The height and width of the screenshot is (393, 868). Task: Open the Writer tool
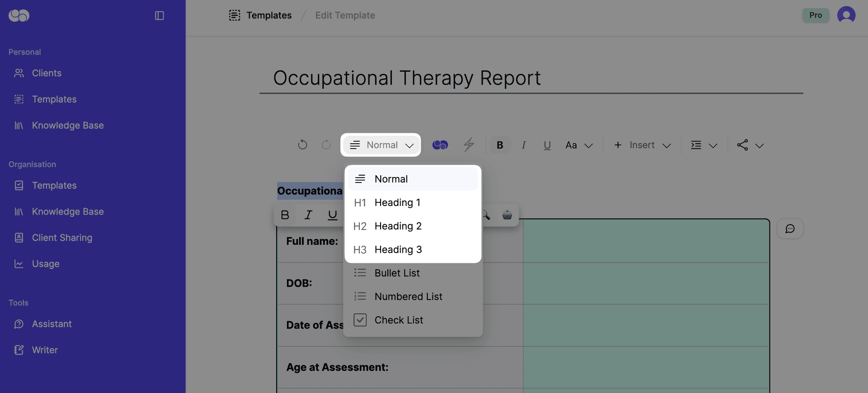click(45, 351)
